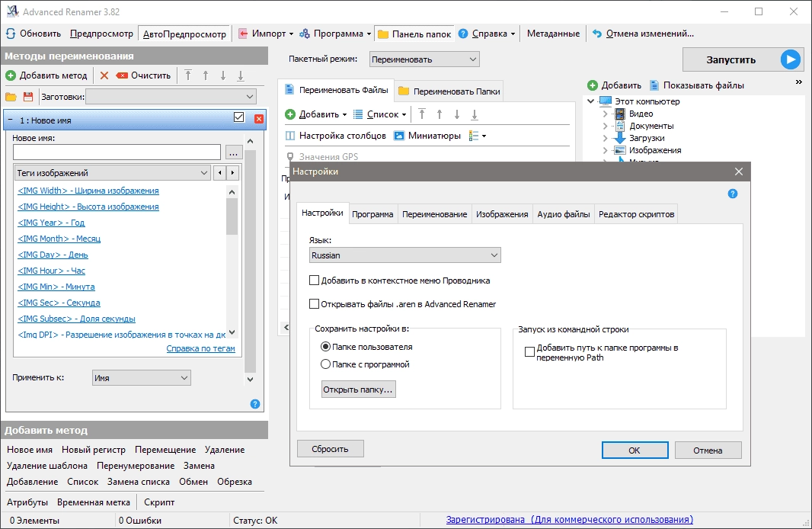Click the green plus Добавить метод icon
The width and height of the screenshot is (812, 529).
[x=11, y=75]
